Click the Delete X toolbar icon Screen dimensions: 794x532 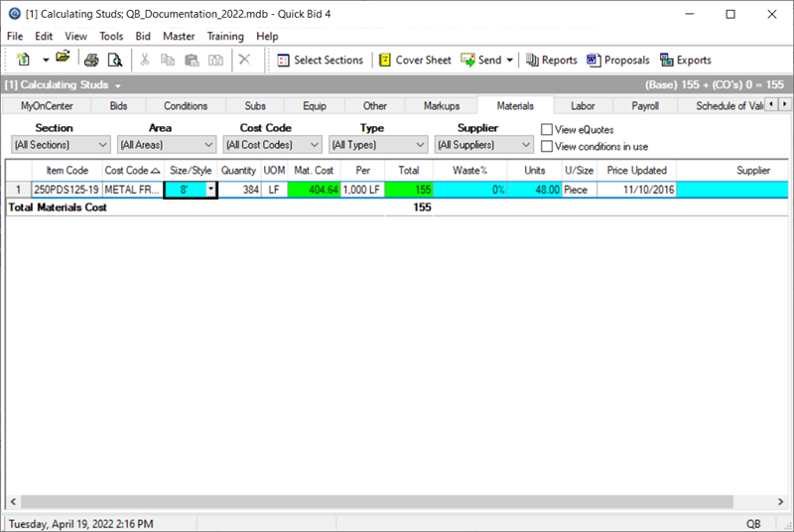(244, 60)
